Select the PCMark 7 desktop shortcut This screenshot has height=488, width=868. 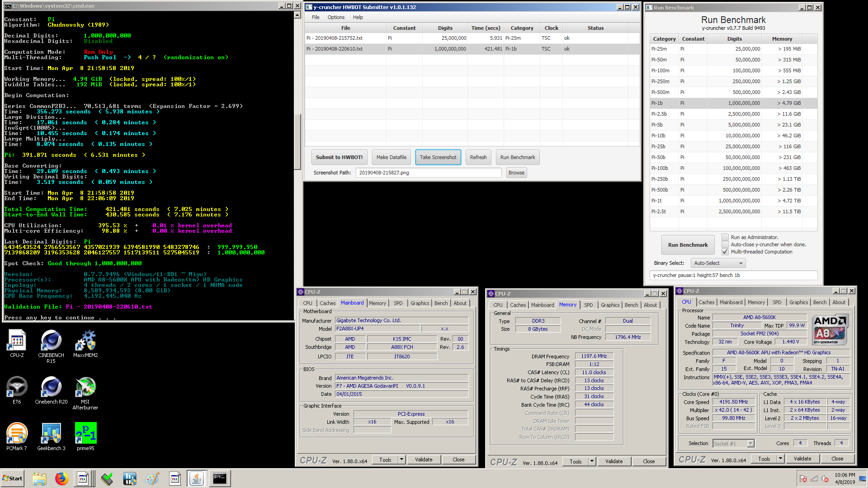(x=17, y=436)
